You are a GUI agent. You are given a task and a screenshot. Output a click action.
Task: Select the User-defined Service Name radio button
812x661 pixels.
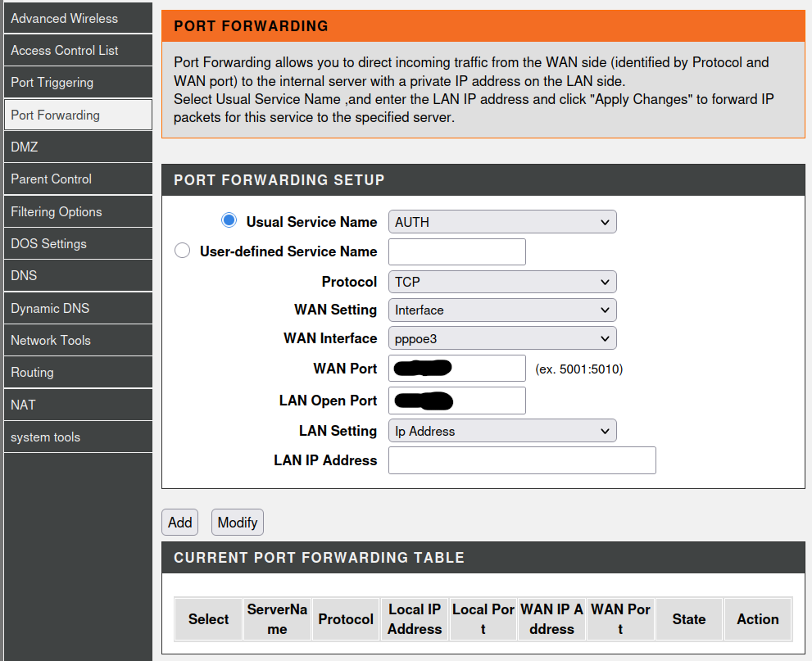[183, 251]
